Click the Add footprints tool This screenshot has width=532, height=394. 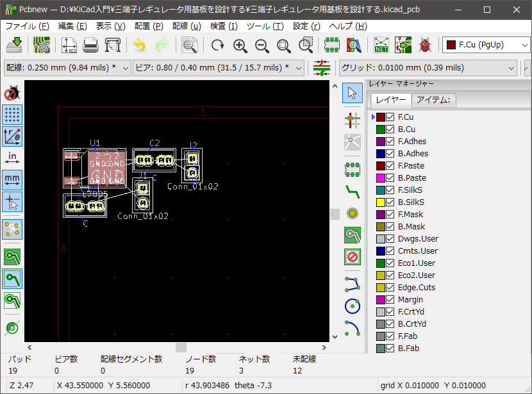tap(352, 169)
